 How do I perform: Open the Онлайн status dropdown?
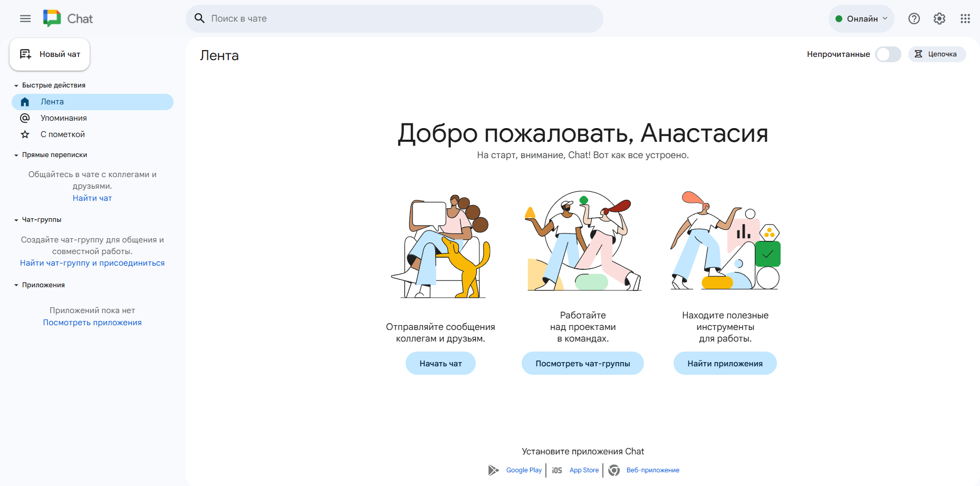[x=861, y=18]
